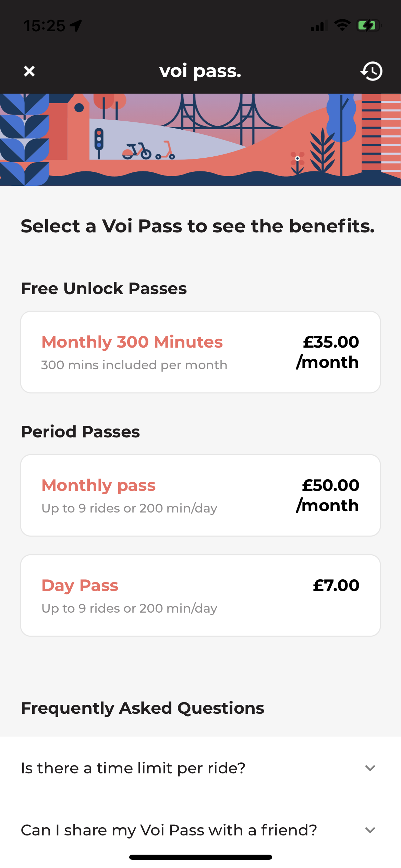The image size is (401, 868).
Task: Click chevron beside share with friend question
Action: click(370, 830)
